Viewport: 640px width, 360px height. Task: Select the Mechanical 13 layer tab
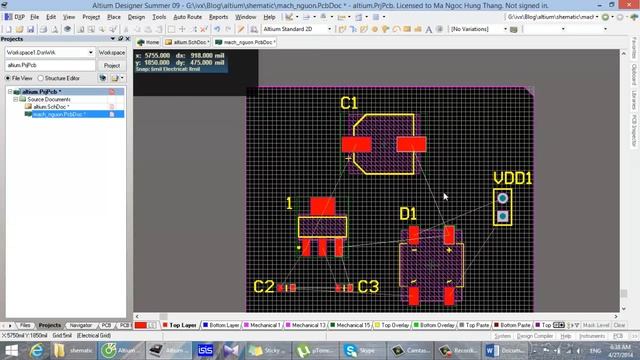pyautogui.click(x=305, y=325)
